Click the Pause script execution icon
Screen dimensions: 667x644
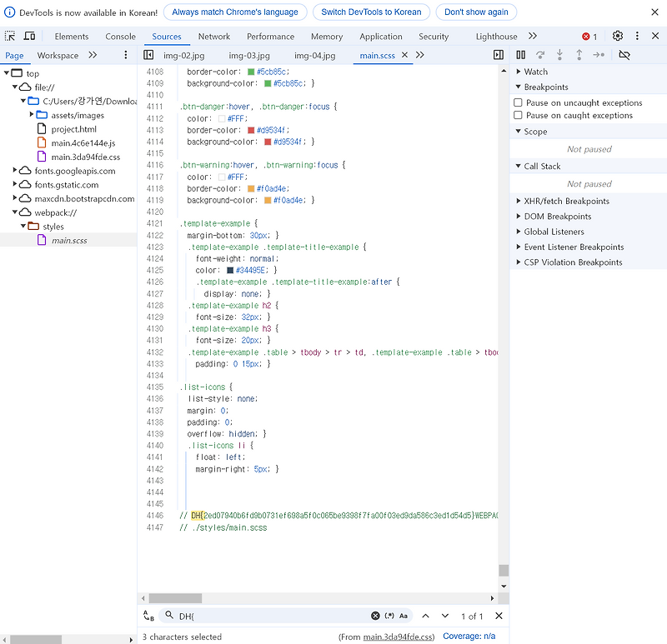pyautogui.click(x=520, y=54)
